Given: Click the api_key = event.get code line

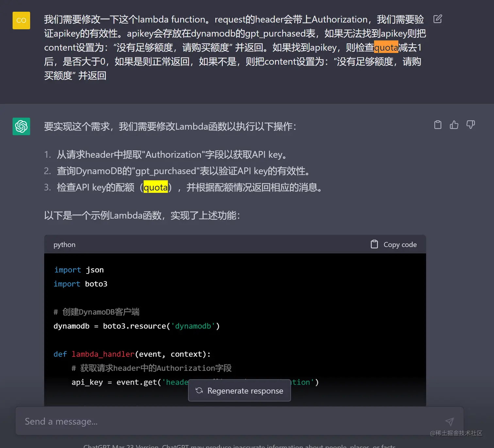Looking at the screenshot, I should point(195,382).
